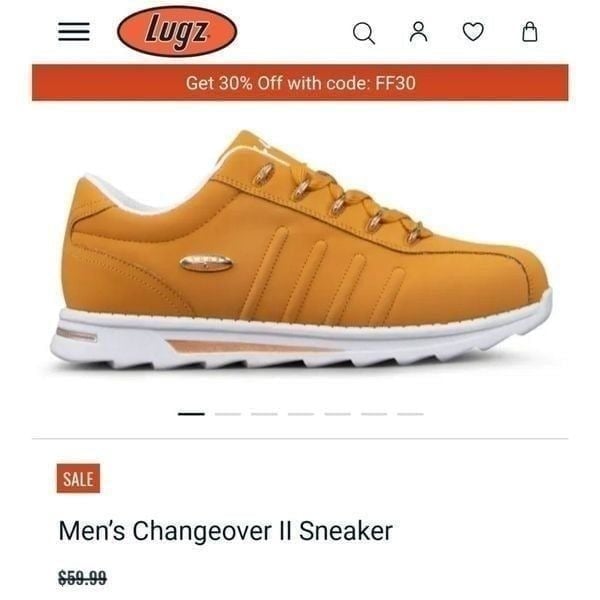Go to the sixth carousel slide indicator
Screen dimensions: 600x600
[x=374, y=414]
